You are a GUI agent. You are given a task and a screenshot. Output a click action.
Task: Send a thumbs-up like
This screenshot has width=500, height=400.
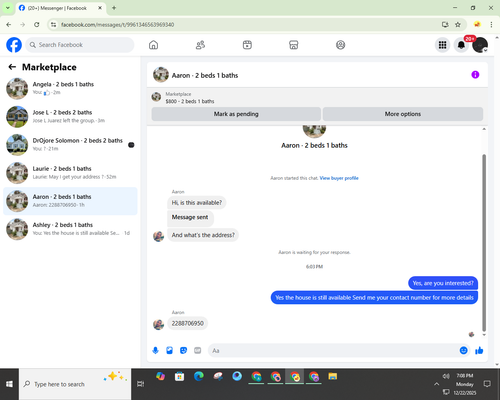click(479, 350)
